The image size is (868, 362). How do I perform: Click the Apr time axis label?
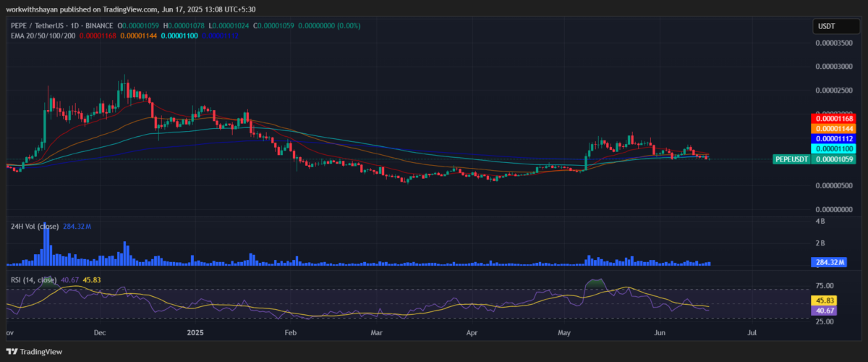[472, 332]
